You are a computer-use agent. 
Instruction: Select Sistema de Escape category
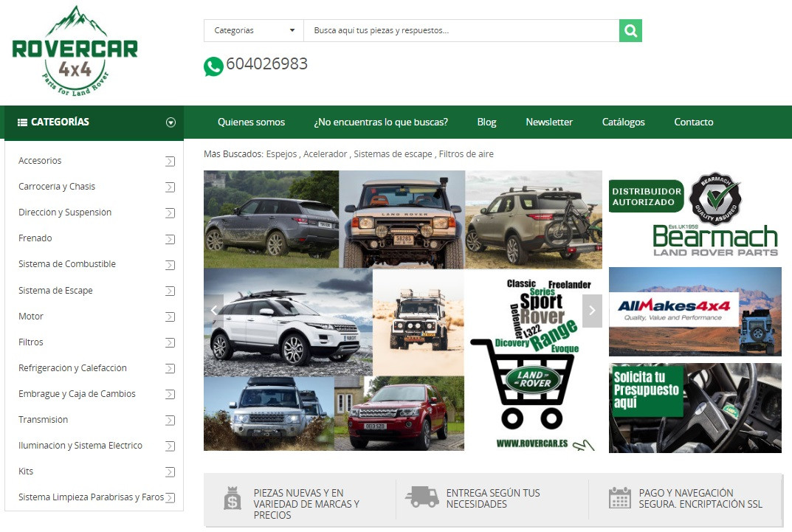coord(55,290)
